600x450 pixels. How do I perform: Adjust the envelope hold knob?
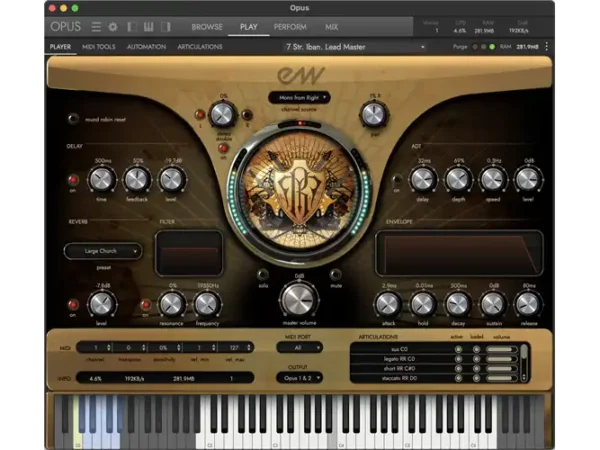(x=423, y=304)
